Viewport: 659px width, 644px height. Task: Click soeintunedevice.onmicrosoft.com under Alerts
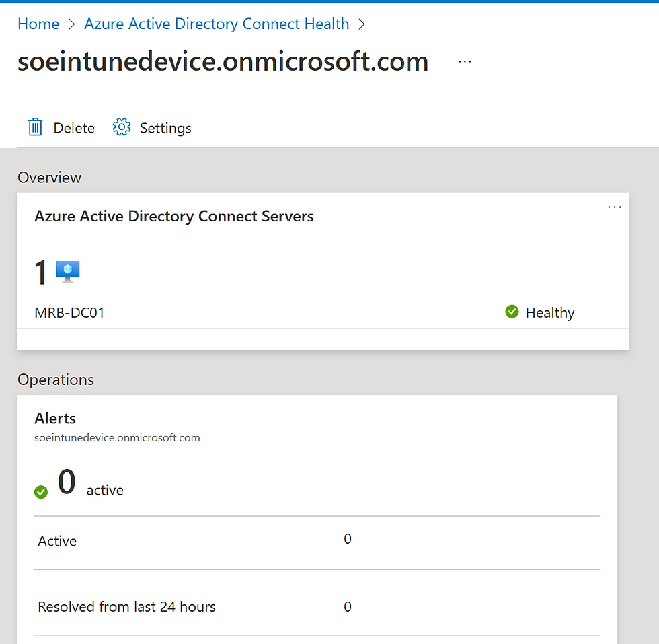[117, 438]
